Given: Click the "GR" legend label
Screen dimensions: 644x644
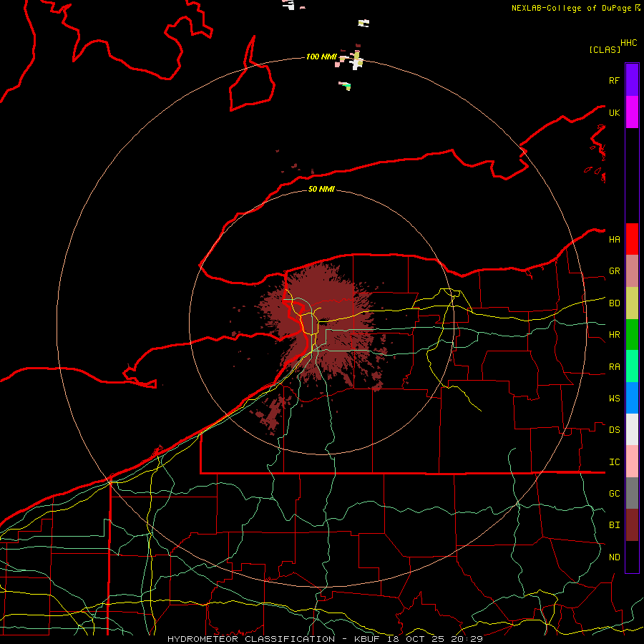Looking at the screenshot, I should [614, 271].
